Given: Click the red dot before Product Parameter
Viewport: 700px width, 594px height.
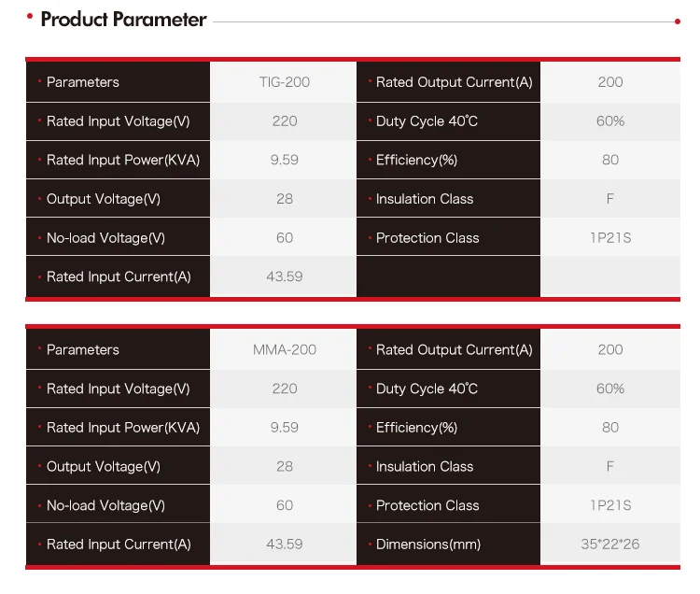Looking at the screenshot, I should [x=31, y=16].
